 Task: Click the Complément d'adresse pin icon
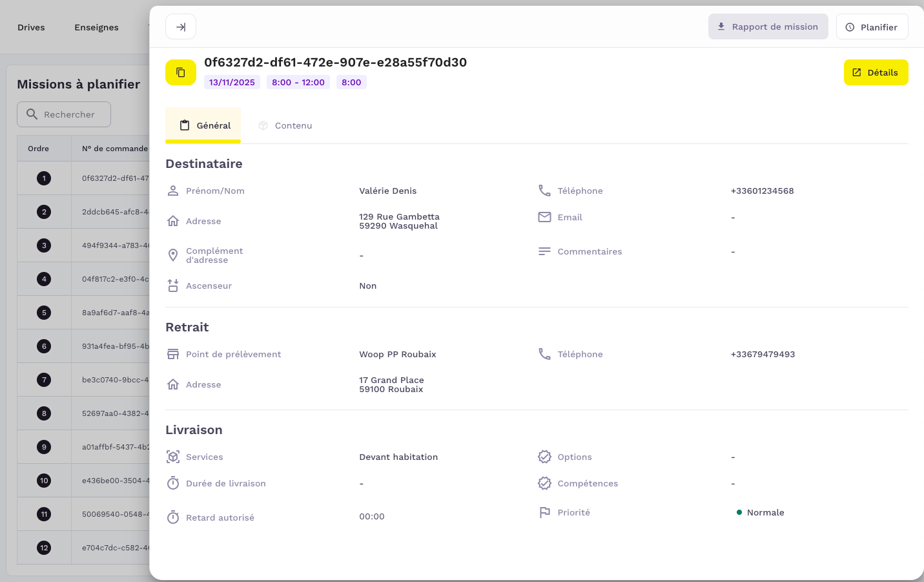173,255
